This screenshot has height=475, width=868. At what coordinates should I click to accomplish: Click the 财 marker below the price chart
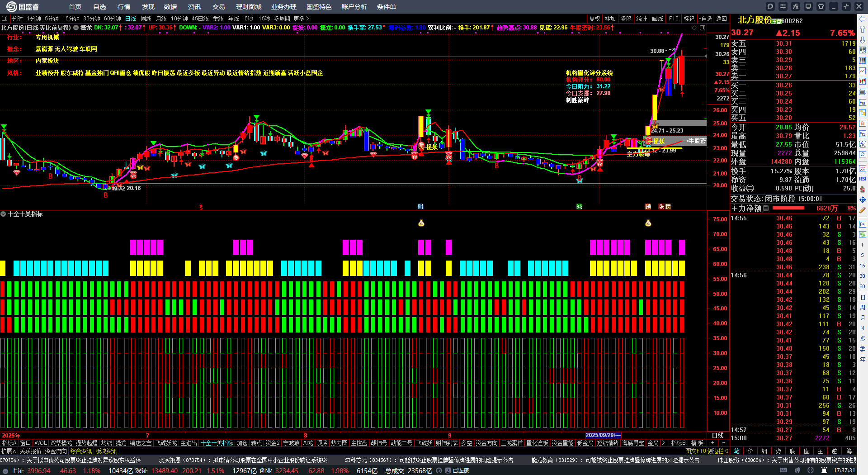[420, 207]
